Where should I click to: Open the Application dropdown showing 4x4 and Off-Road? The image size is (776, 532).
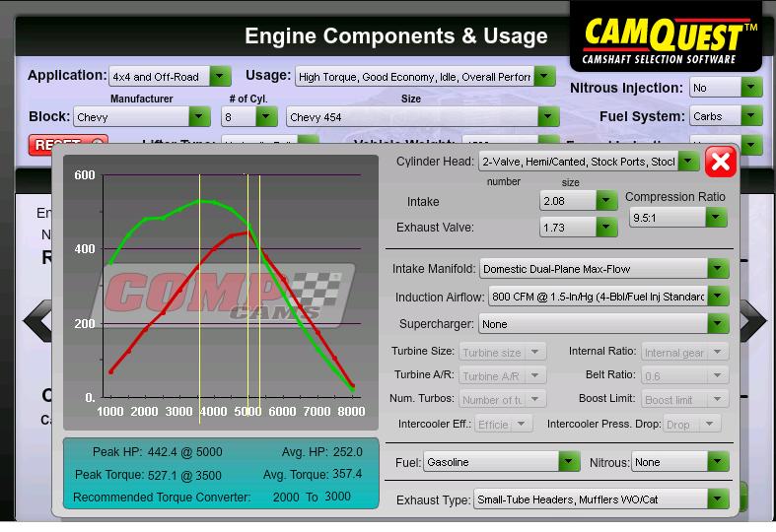click(170, 77)
